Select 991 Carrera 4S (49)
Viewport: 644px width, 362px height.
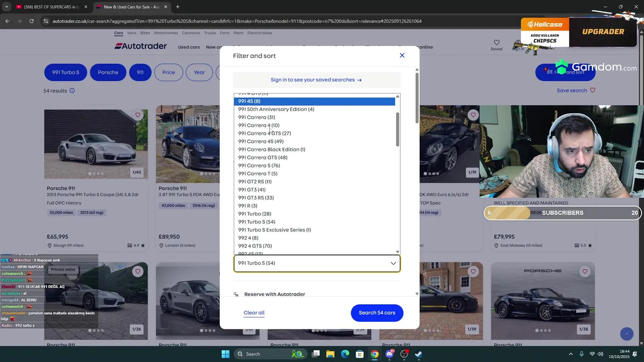314,141
